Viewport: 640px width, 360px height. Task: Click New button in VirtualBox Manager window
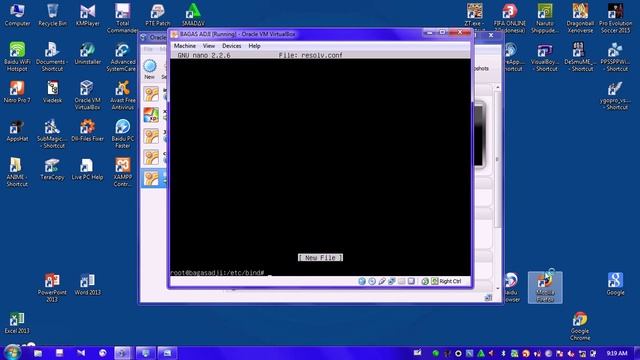click(149, 69)
